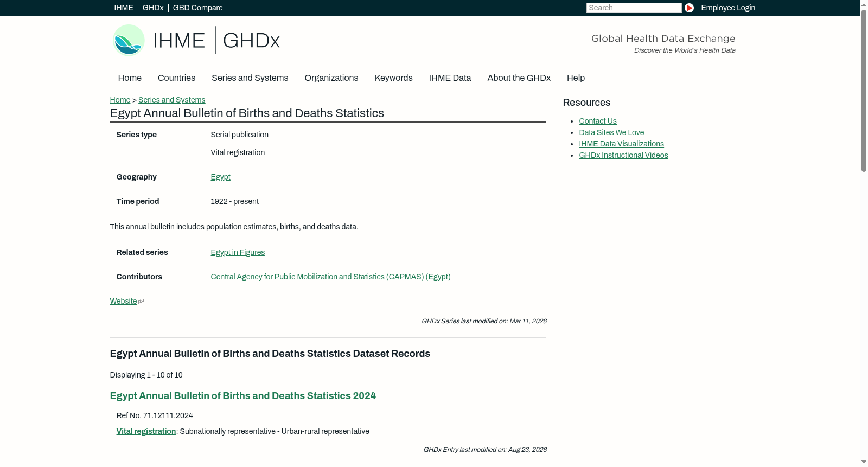Viewport: 868px width, 467px height.
Task: Click 'Displaying 1 - 10 of 10' text
Action: tap(146, 375)
